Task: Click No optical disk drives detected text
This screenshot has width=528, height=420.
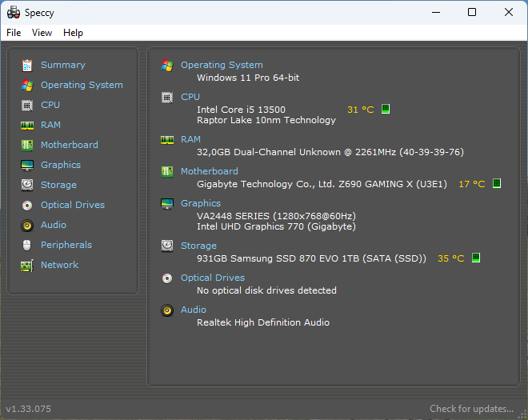Action: point(266,290)
